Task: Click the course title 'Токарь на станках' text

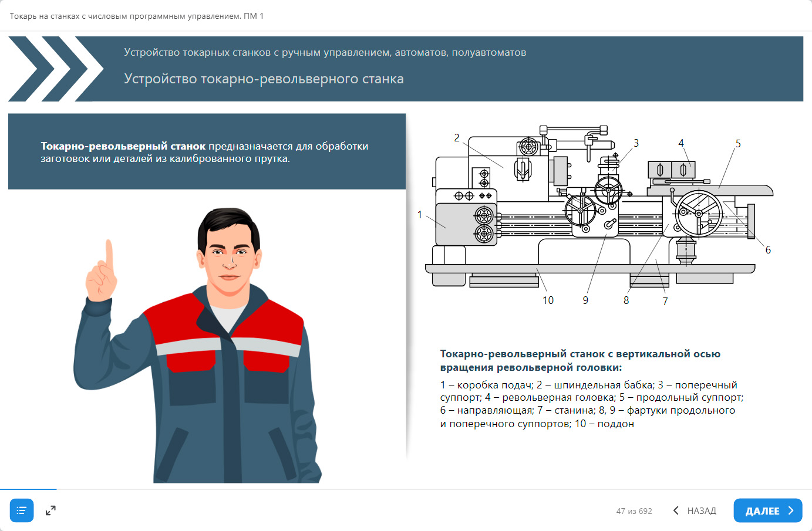Action: click(x=136, y=16)
